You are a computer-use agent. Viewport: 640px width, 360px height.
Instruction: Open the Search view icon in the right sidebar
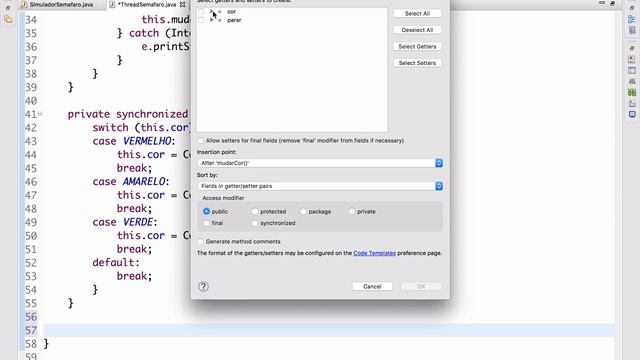point(632,82)
